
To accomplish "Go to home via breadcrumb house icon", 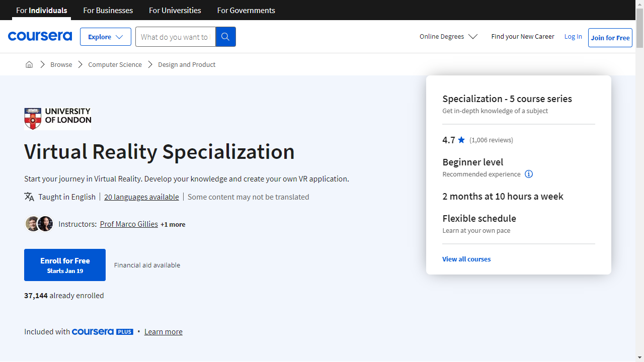I will point(29,64).
